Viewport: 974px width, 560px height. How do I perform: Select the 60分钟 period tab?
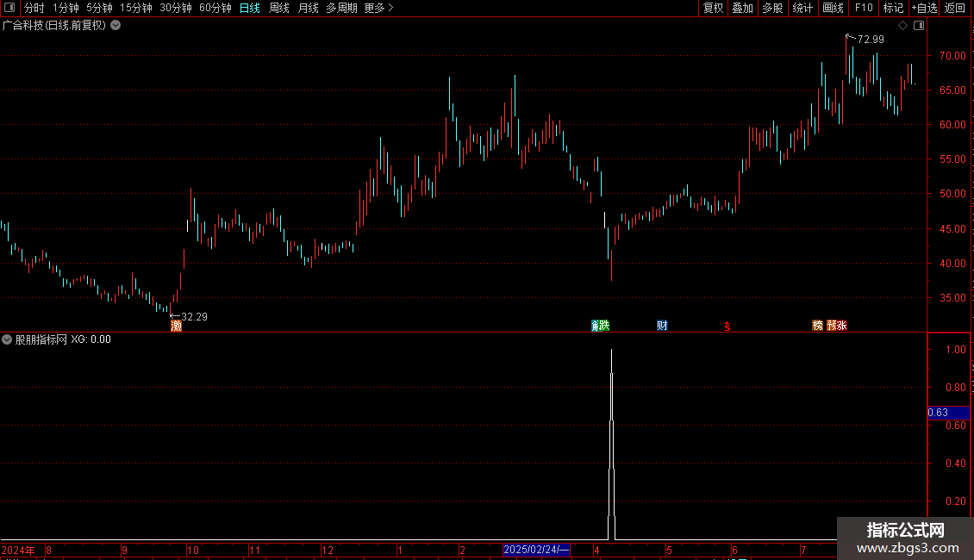point(215,8)
